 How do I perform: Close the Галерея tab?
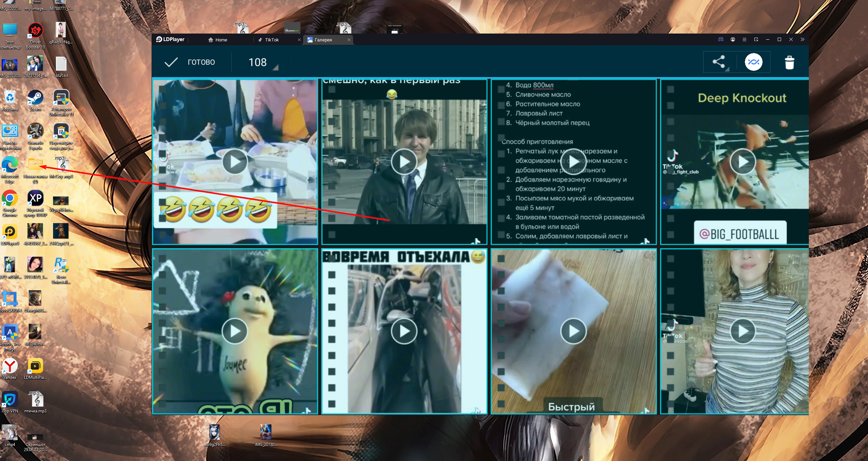pyautogui.click(x=349, y=40)
